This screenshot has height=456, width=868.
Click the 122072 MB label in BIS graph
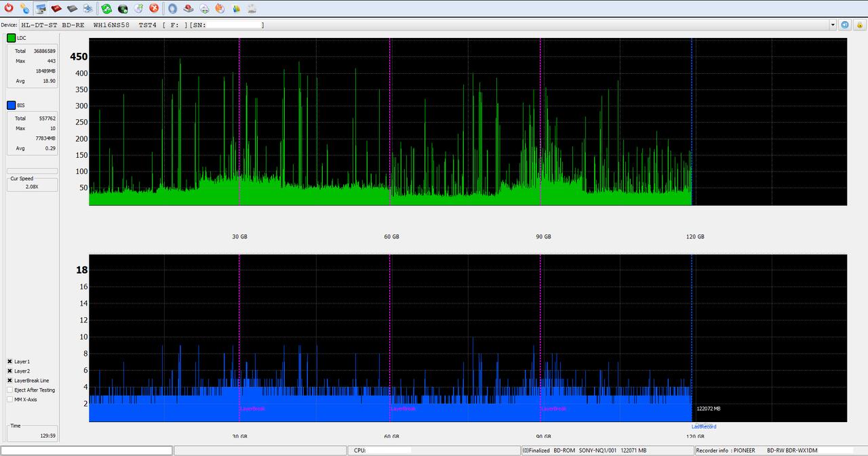[x=709, y=409]
